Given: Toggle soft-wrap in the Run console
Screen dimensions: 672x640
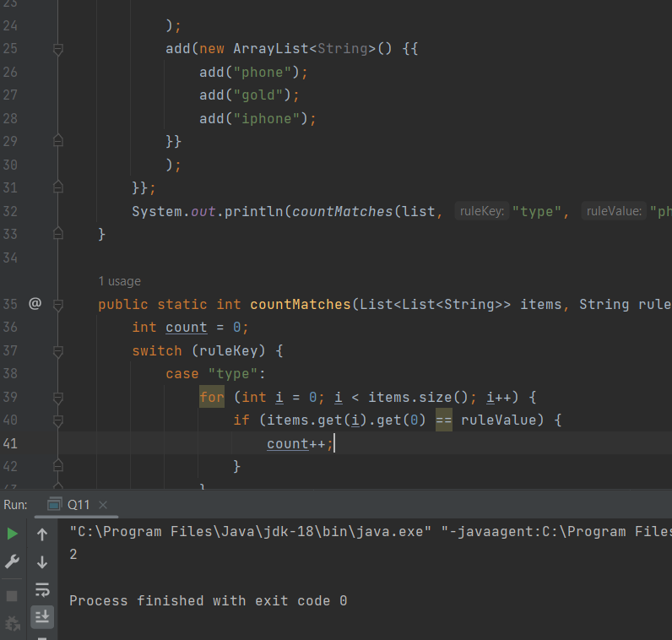Looking at the screenshot, I should click(x=42, y=590).
